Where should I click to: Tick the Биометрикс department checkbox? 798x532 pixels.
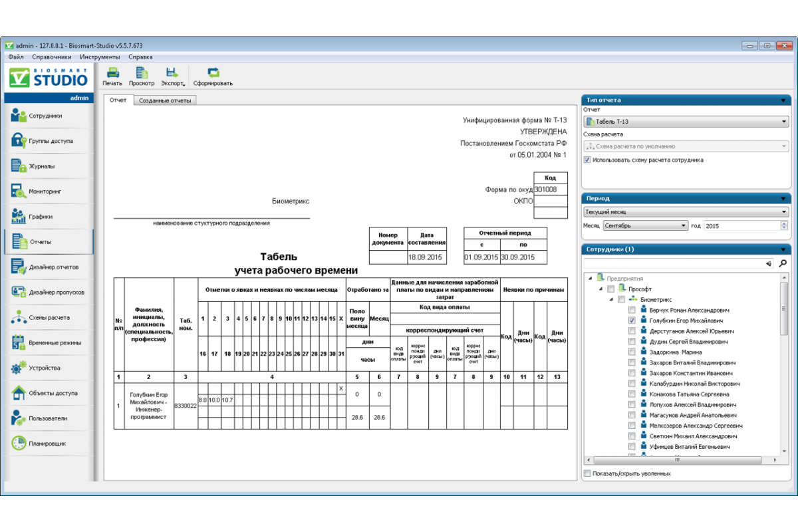(x=621, y=300)
